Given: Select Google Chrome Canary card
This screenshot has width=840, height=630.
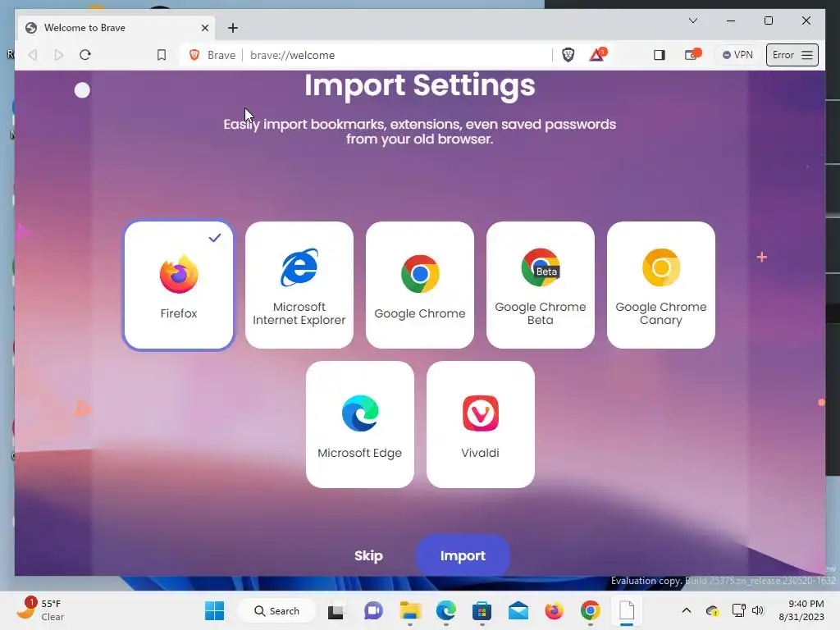Looking at the screenshot, I should click(660, 285).
